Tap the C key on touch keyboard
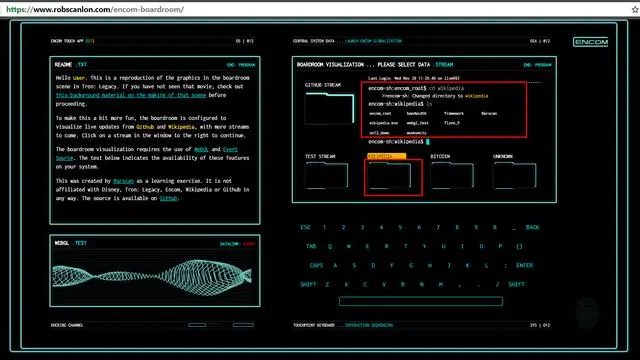640x360 pixels. (x=365, y=284)
